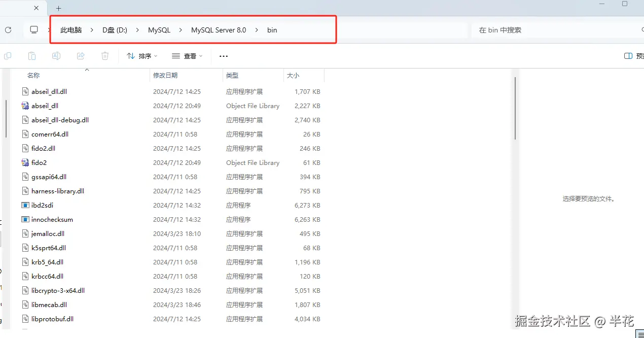Open the three-dots more options menu

(x=224, y=56)
